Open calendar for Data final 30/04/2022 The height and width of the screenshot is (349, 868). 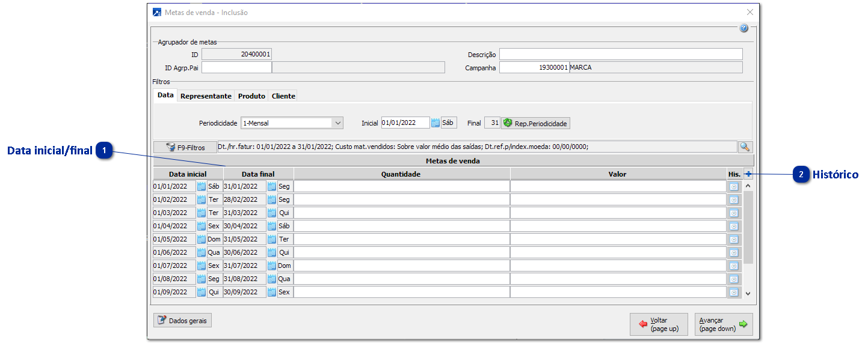(272, 226)
